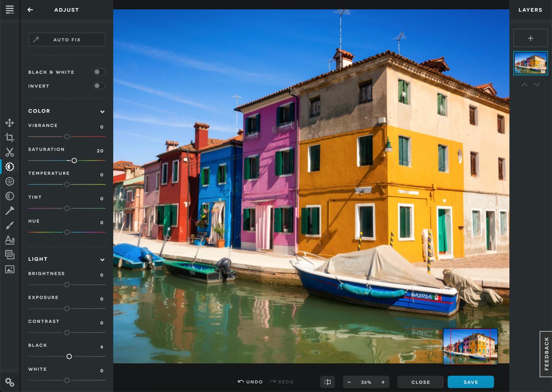
Task: Select the Cutout scissors tool
Action: [10, 152]
